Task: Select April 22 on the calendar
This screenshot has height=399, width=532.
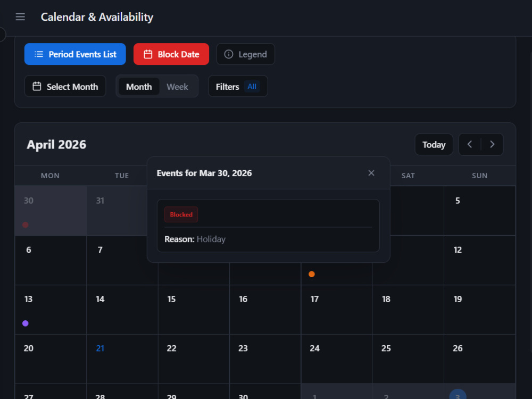Action: tap(194, 359)
